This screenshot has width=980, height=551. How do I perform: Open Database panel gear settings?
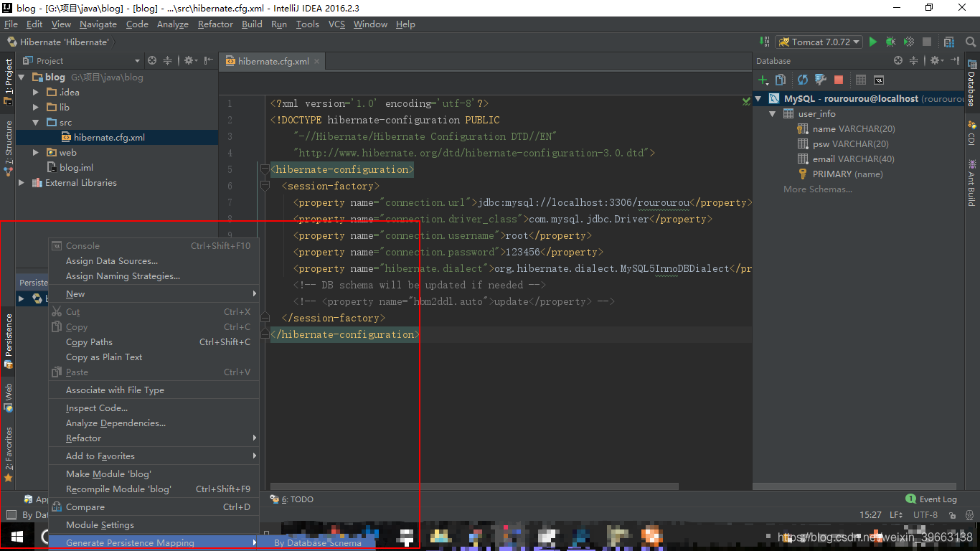point(935,61)
